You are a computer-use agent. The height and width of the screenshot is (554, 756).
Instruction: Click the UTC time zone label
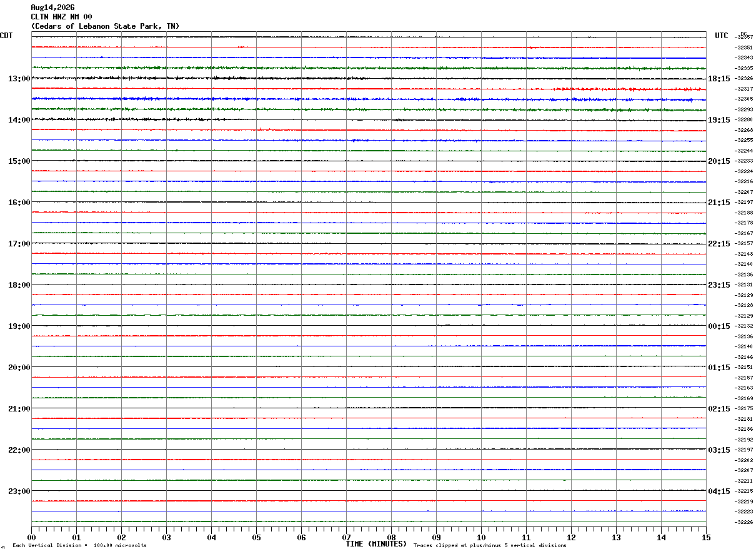(722, 36)
